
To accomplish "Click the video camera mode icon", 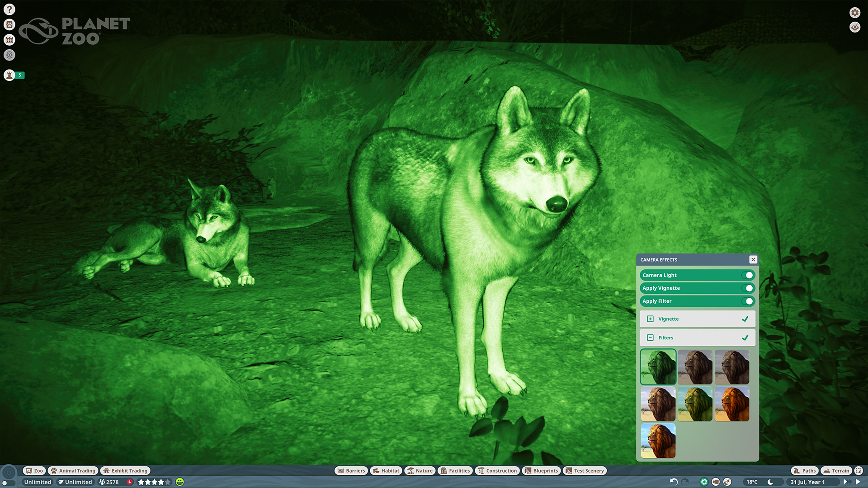I will tap(716, 482).
